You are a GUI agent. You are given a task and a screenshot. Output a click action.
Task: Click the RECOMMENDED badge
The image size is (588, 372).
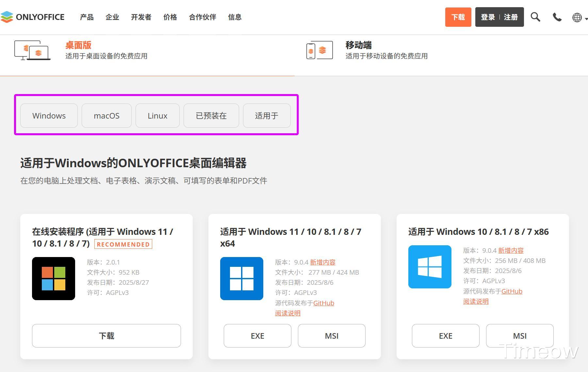coord(123,244)
